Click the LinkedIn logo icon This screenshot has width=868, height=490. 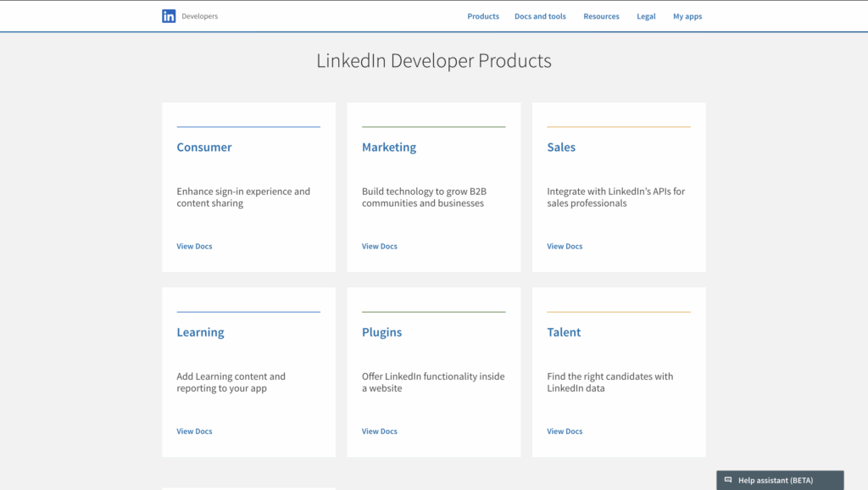tap(168, 15)
